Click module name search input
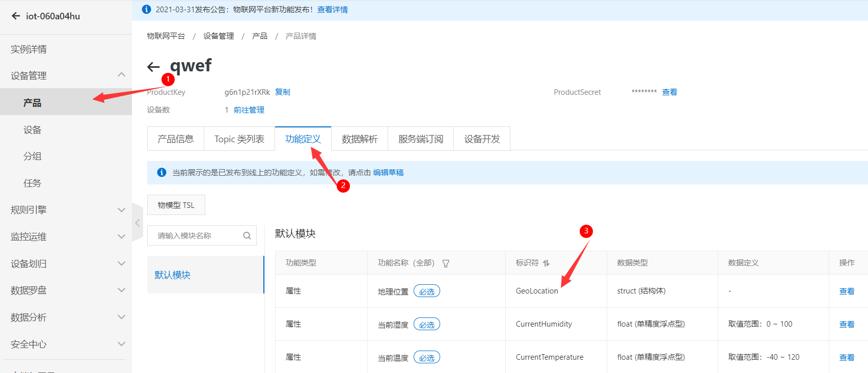This screenshot has width=868, height=373. point(202,235)
